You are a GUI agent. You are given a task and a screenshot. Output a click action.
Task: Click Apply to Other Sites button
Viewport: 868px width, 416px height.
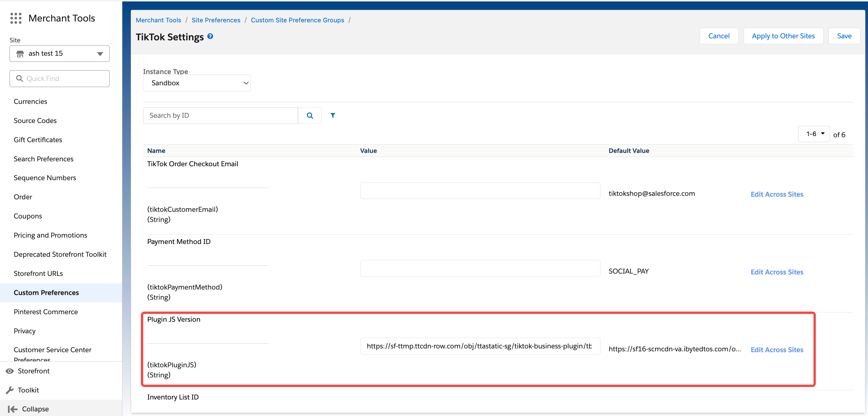coord(783,36)
